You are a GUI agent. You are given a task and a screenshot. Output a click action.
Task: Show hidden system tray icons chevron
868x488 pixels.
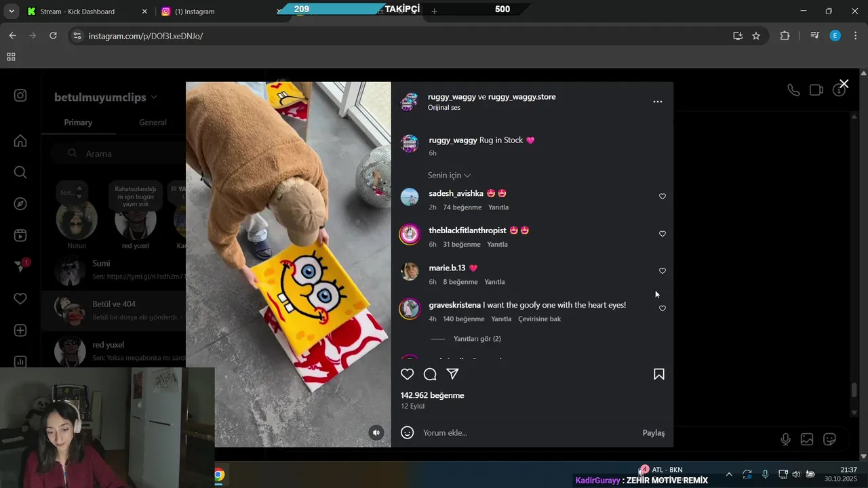[x=729, y=474]
